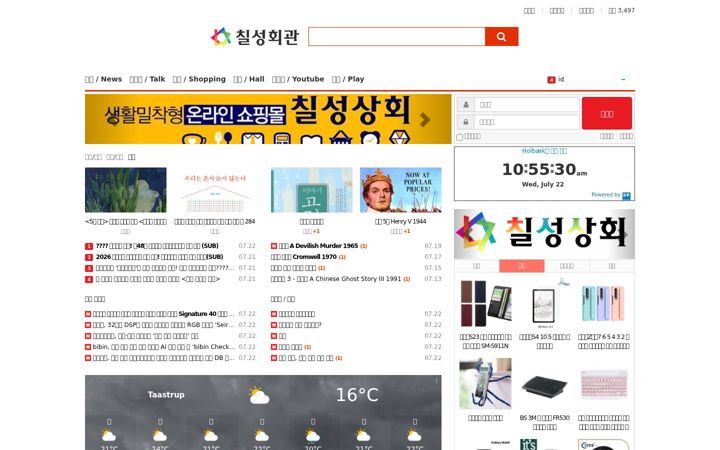Viewport: 720px width, 450px height.
Task: Click the small green minus icon near id
Action: click(623, 79)
